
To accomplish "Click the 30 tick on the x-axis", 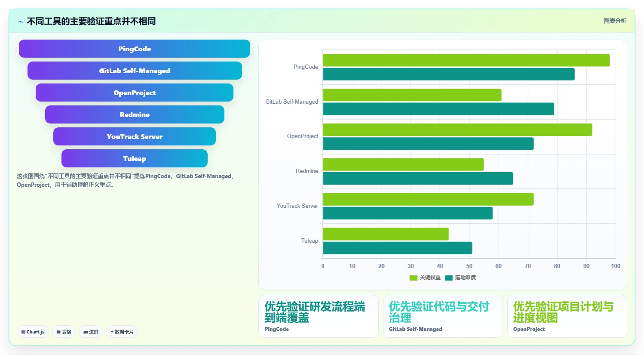I will click(411, 266).
